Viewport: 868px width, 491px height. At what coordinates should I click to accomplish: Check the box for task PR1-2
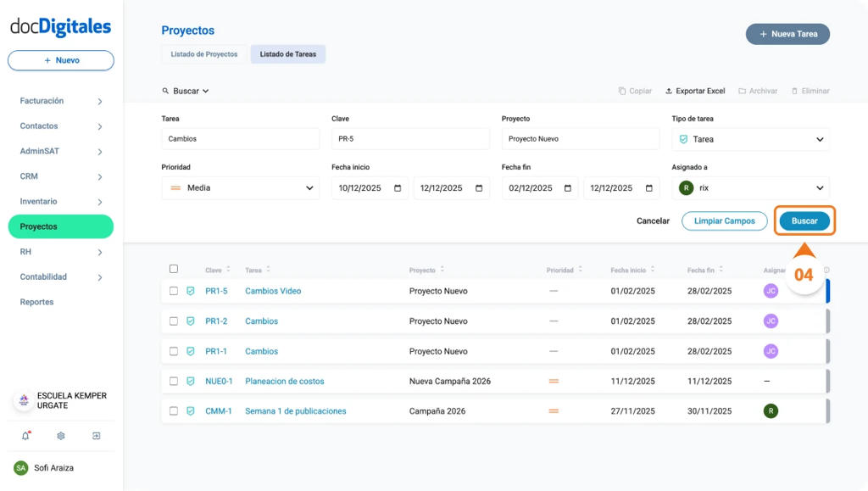click(174, 321)
